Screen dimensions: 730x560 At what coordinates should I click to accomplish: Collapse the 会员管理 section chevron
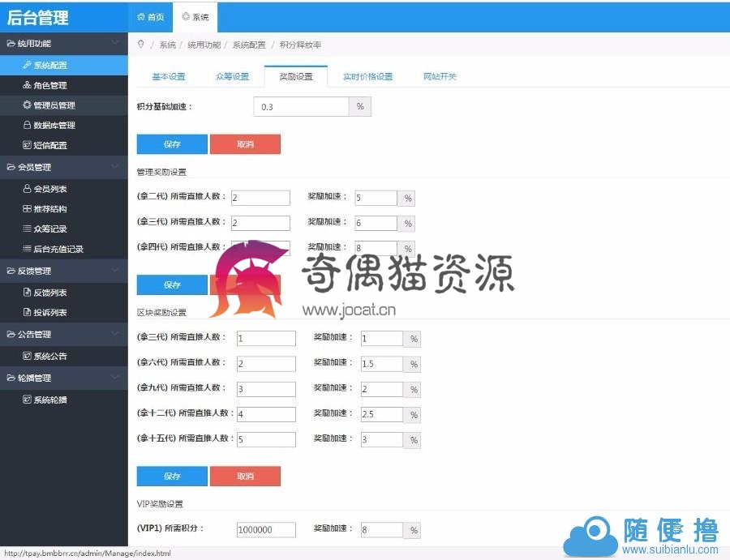pos(114,167)
